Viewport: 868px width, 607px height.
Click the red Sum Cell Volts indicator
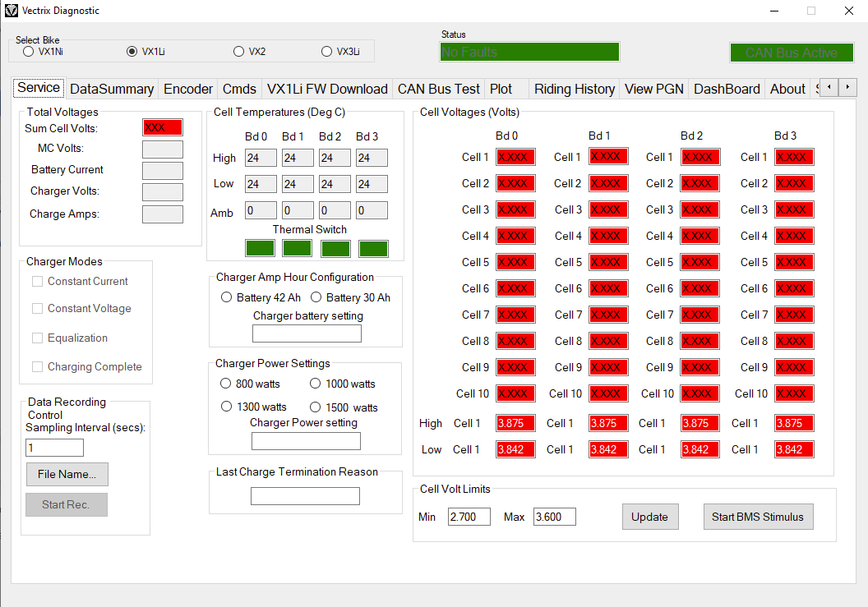click(x=162, y=127)
